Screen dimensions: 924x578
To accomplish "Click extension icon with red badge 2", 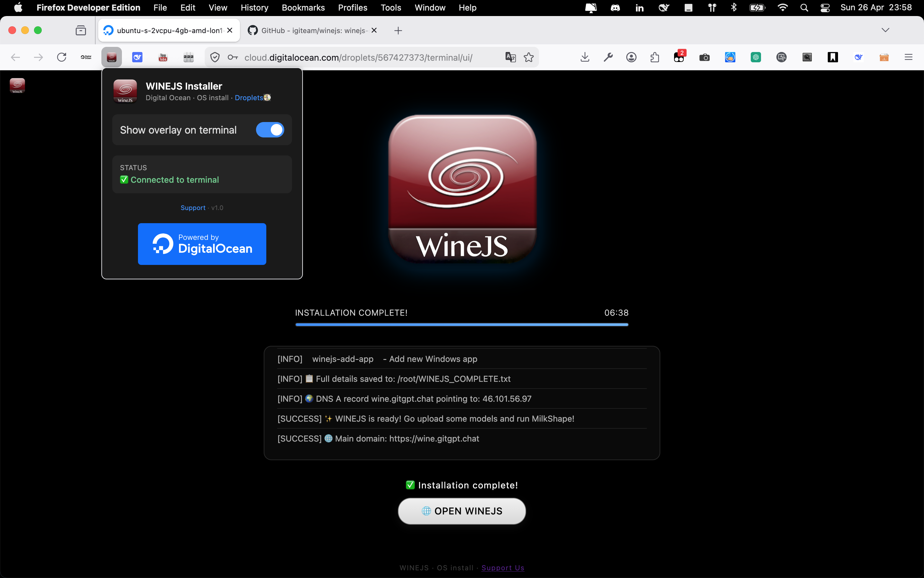I will point(679,57).
